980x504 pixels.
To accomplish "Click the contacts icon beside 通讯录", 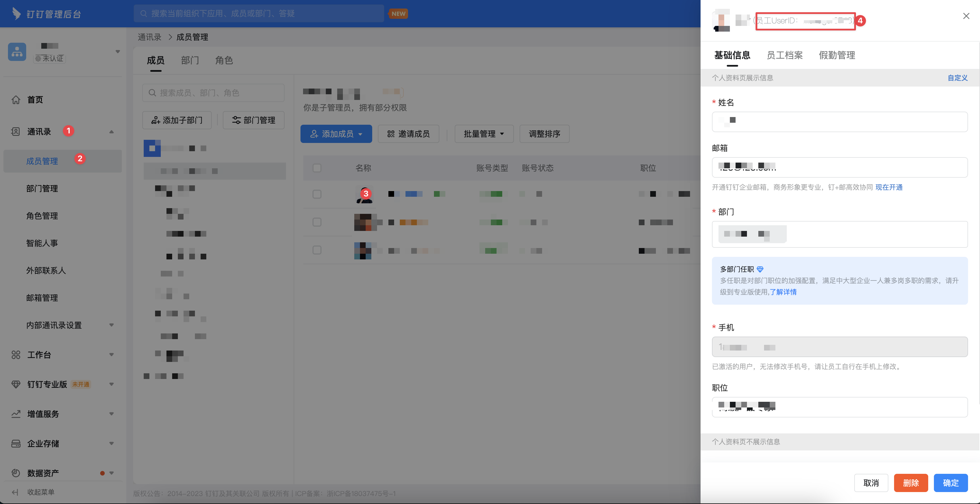I will [x=16, y=132].
